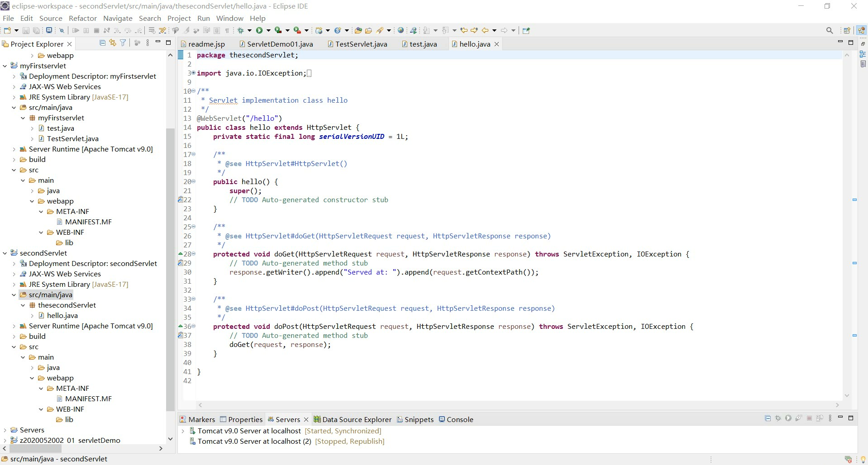The width and height of the screenshot is (868, 465).
Task: Click the overview ruler marker for line 22
Action: 854,199
